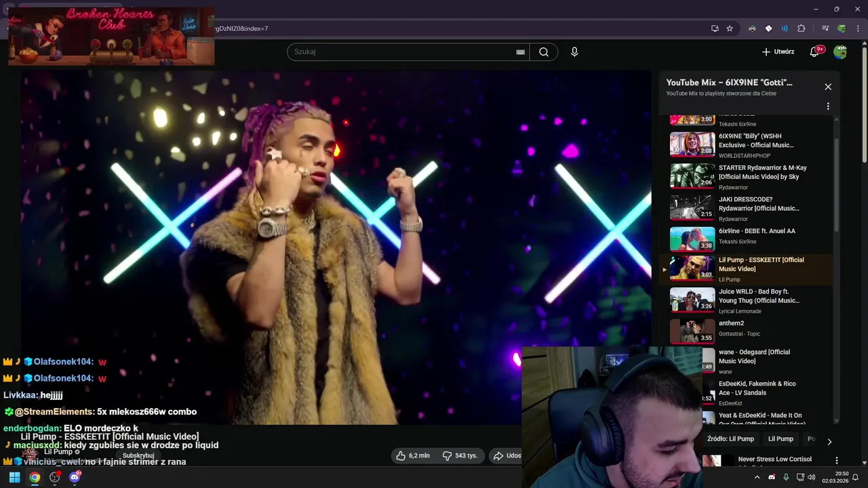Open Windows notification bell in tray
Viewport: 868px width, 488px height.
pyautogui.click(x=856, y=477)
